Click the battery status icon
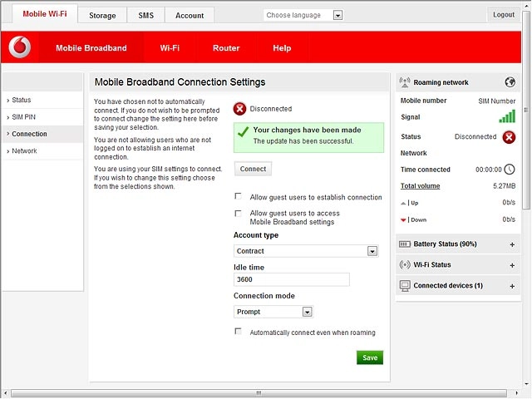532x399 pixels. (x=405, y=244)
